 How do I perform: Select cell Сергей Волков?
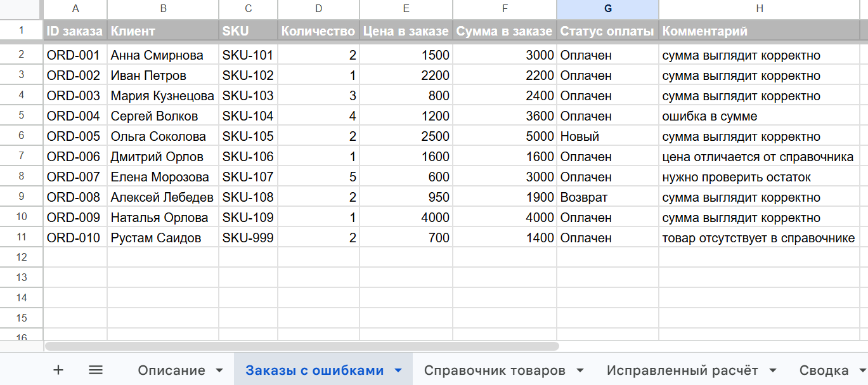click(163, 116)
